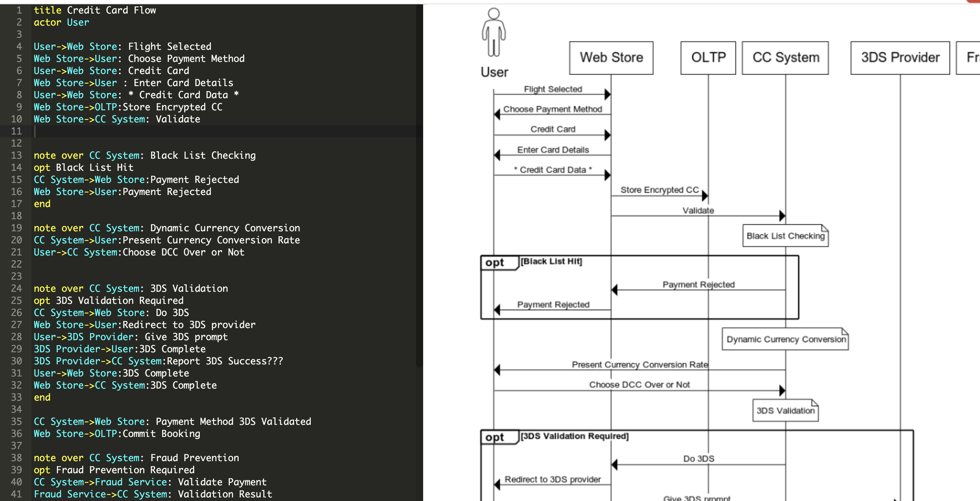Click 'Web Store->CC System:3DS Complete' code line
Viewport: 980px width, 501px height.
(x=125, y=385)
